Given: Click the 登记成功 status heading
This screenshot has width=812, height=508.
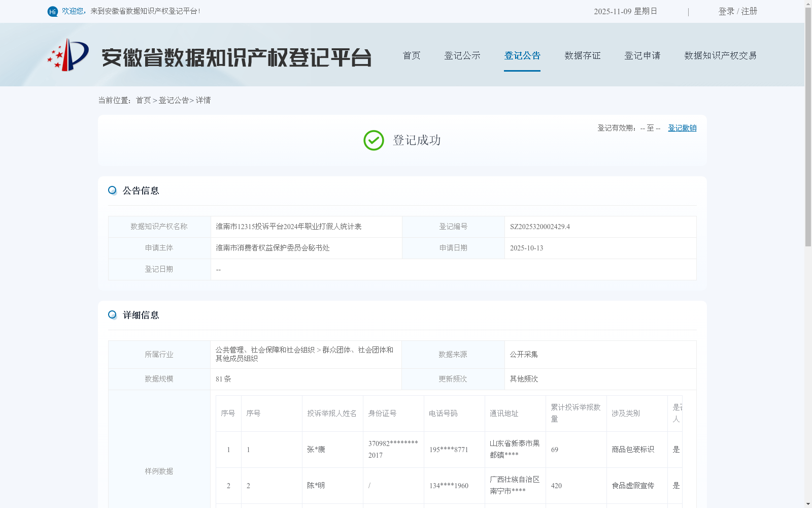Looking at the screenshot, I should pyautogui.click(x=417, y=140).
